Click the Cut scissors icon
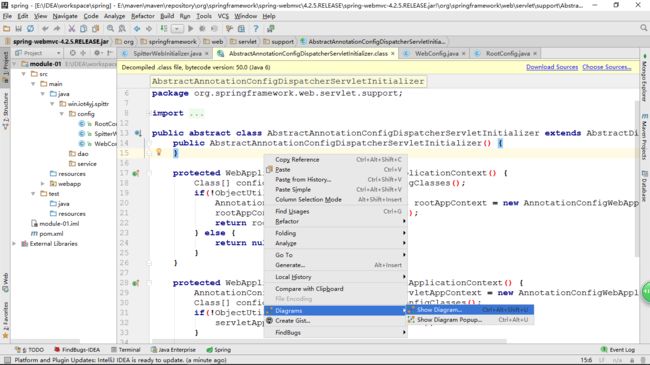 [x=72, y=29]
